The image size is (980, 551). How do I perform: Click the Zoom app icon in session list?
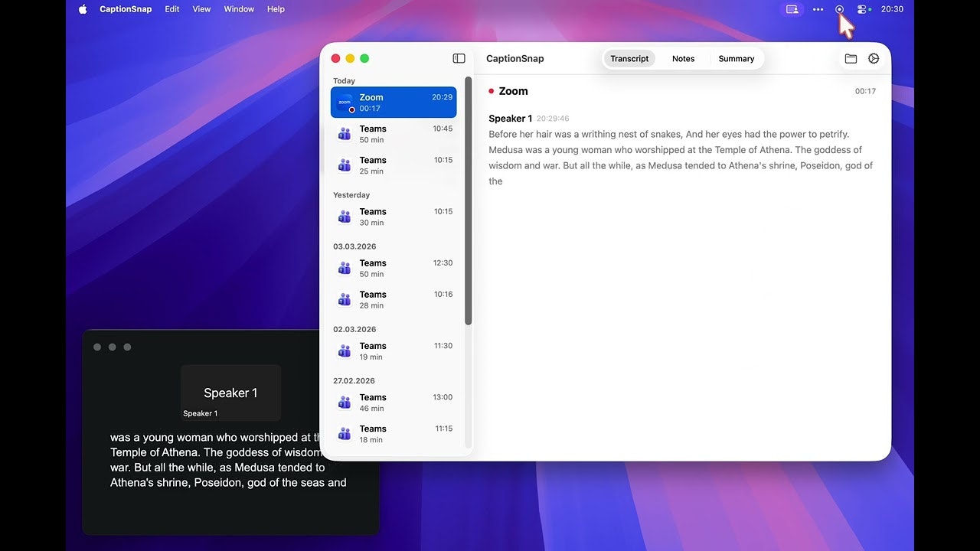[x=345, y=103]
